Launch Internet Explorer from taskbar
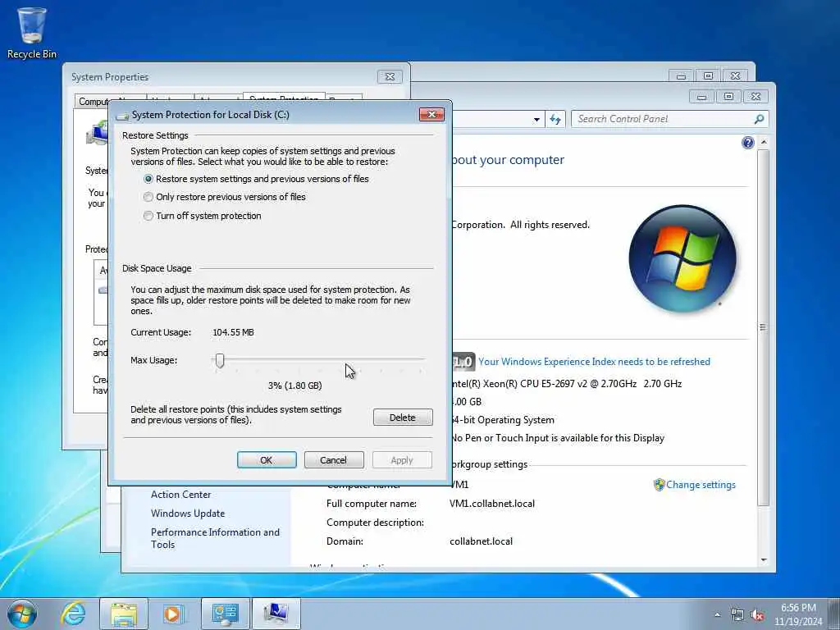 73,614
